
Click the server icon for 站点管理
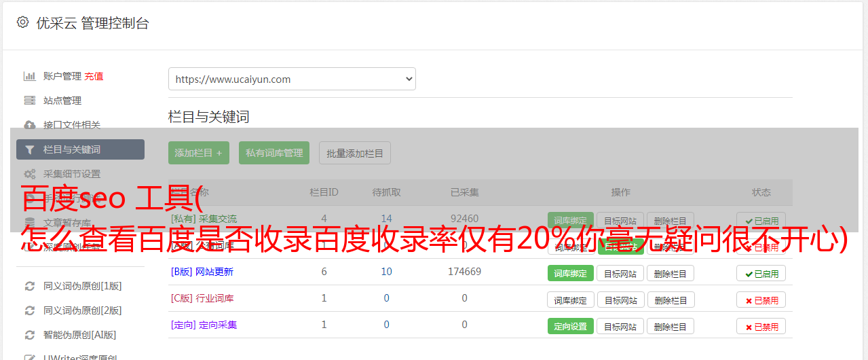point(29,101)
